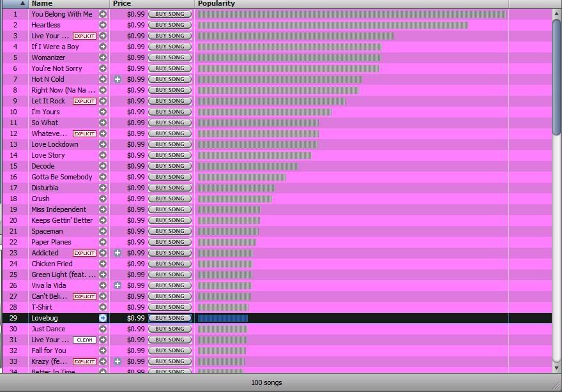This screenshot has width=562, height=392.
Task: Click the plus icon on Viva la Vida row
Action: (x=118, y=285)
